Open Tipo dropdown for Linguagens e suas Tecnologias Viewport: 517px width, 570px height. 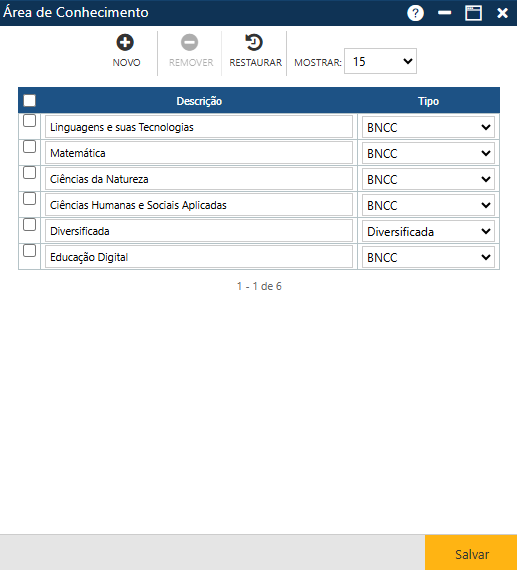[x=428, y=127]
